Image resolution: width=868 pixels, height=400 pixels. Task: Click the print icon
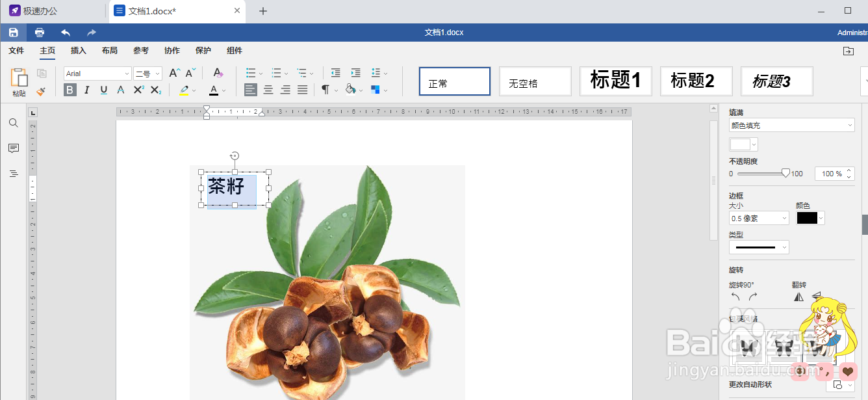[x=40, y=33]
